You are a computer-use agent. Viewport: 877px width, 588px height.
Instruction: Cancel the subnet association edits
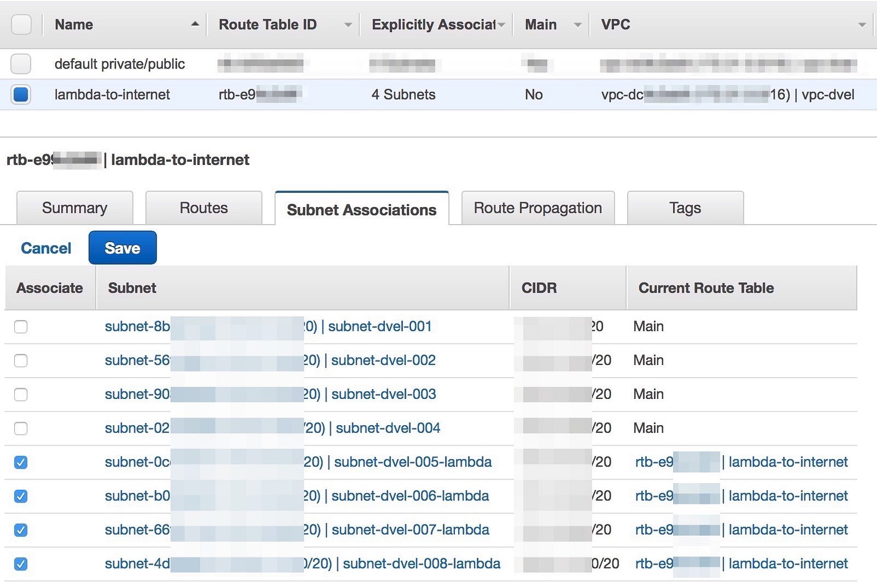pos(46,248)
